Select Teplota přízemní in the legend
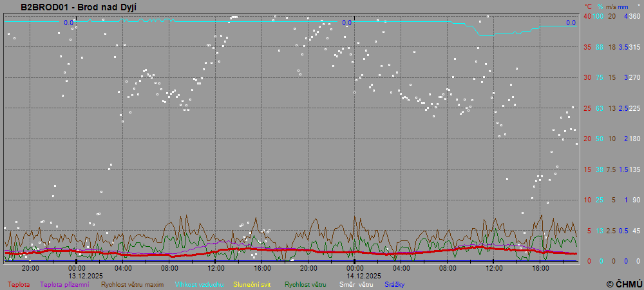Screen dimensions: 644x290 click(x=64, y=284)
